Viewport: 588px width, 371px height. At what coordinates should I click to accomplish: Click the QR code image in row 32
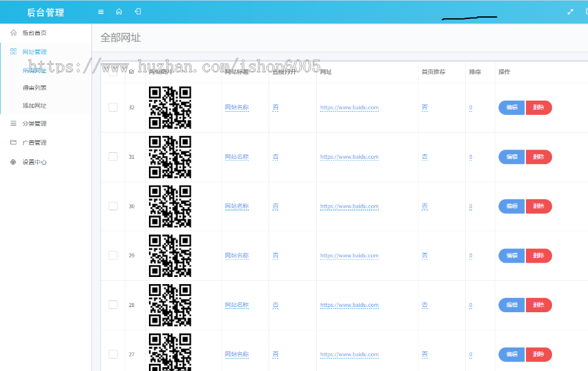tap(170, 108)
